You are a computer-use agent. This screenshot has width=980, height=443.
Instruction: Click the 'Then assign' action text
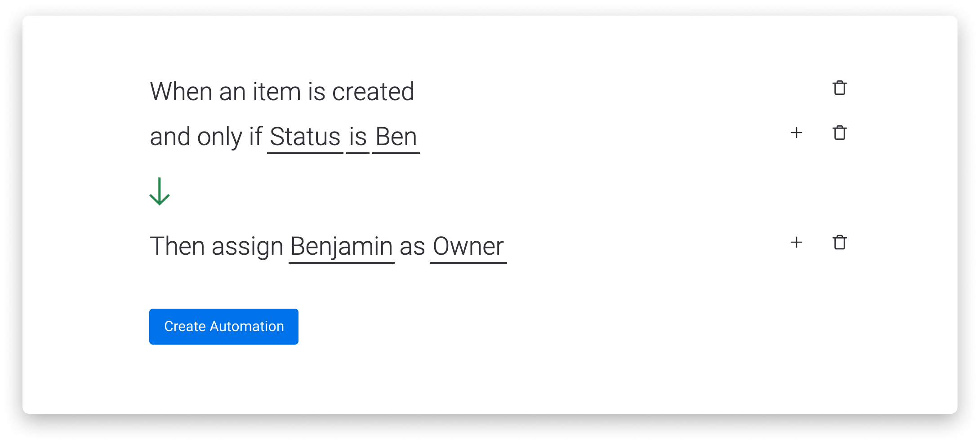[216, 247]
